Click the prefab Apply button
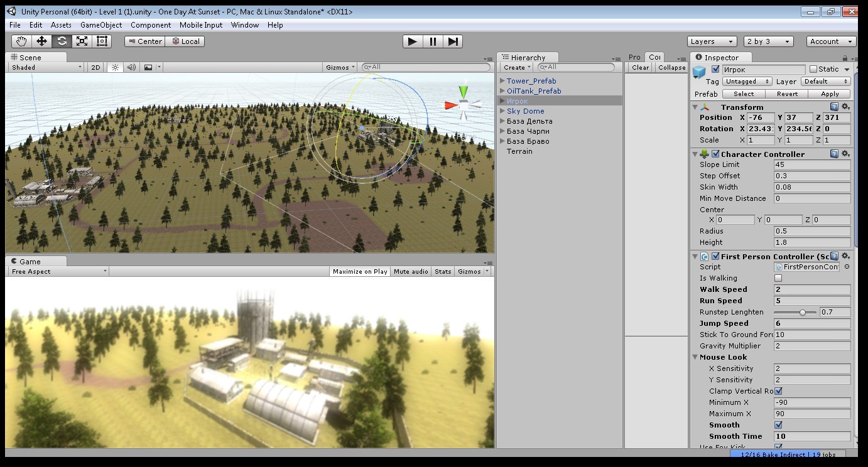Image resolution: width=868 pixels, height=467 pixels. (x=830, y=94)
